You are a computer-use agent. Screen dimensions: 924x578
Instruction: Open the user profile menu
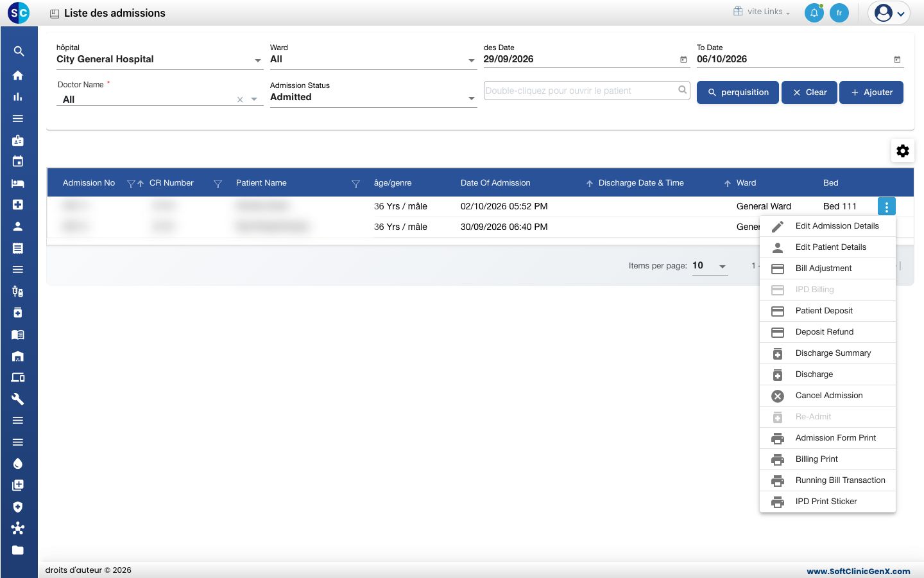click(889, 13)
